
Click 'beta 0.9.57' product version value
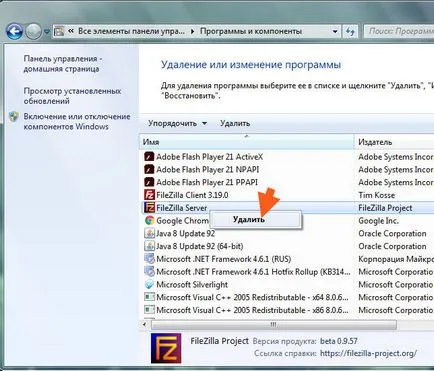click(x=339, y=341)
